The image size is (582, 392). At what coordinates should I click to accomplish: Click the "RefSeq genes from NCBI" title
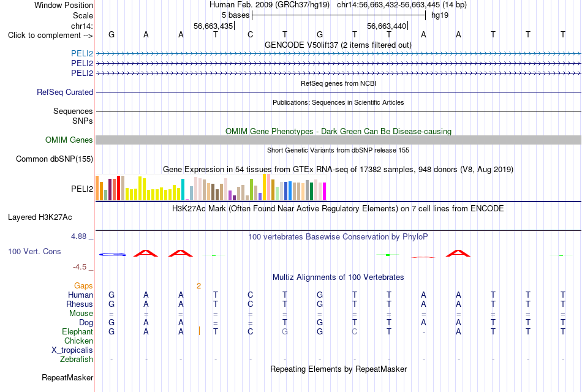[338, 83]
